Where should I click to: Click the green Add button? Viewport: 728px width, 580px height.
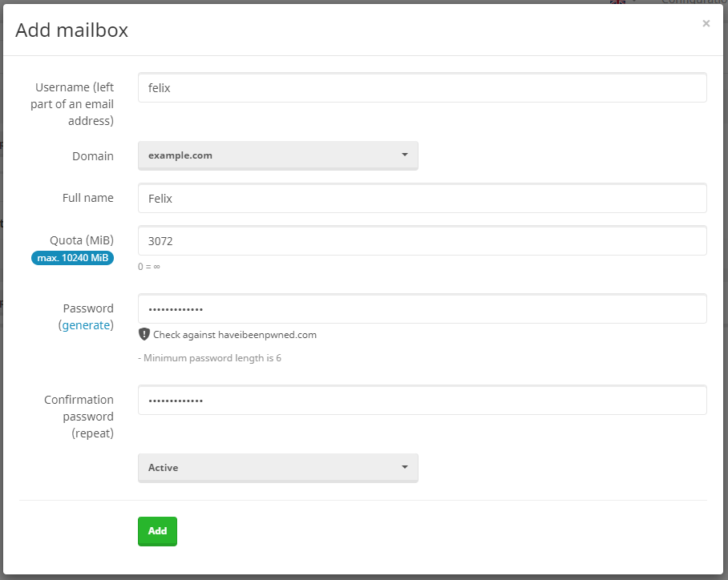[x=157, y=531]
